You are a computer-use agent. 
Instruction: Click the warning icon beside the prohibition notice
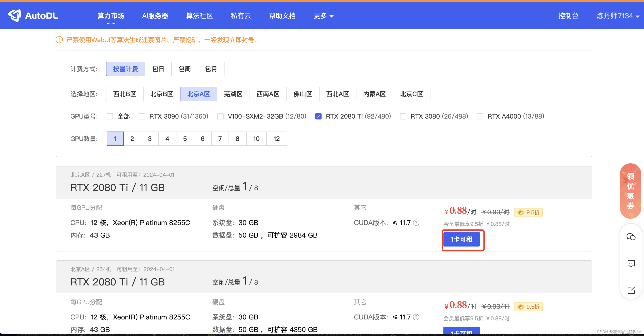click(x=59, y=40)
